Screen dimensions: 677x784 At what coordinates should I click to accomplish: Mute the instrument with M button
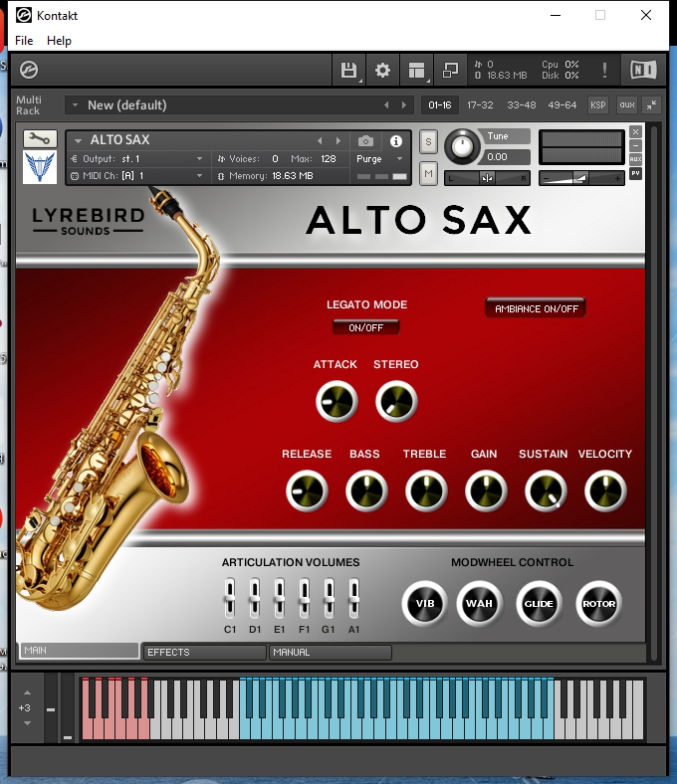(x=428, y=173)
